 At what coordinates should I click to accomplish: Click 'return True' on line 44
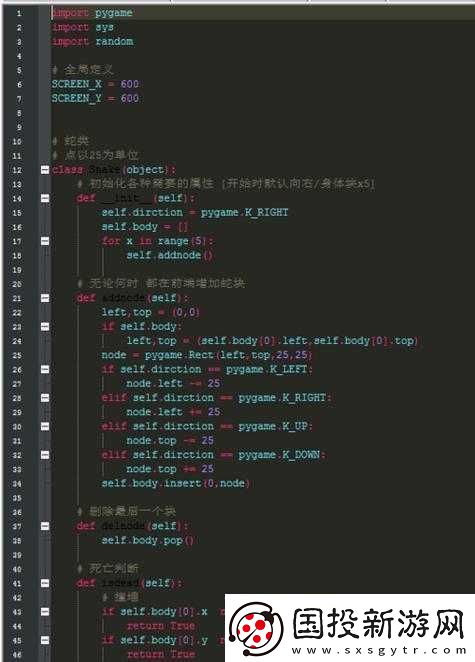click(x=160, y=626)
